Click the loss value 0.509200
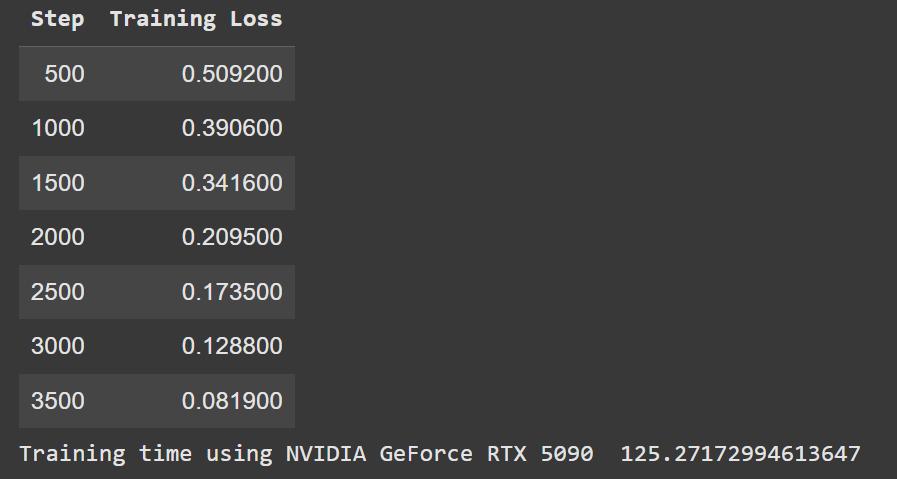 click(x=232, y=74)
